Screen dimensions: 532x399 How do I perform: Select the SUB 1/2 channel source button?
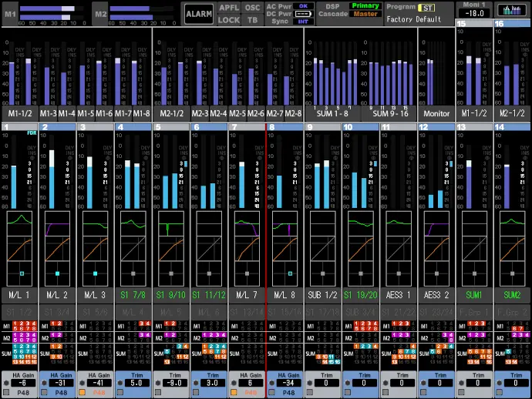coord(323,295)
